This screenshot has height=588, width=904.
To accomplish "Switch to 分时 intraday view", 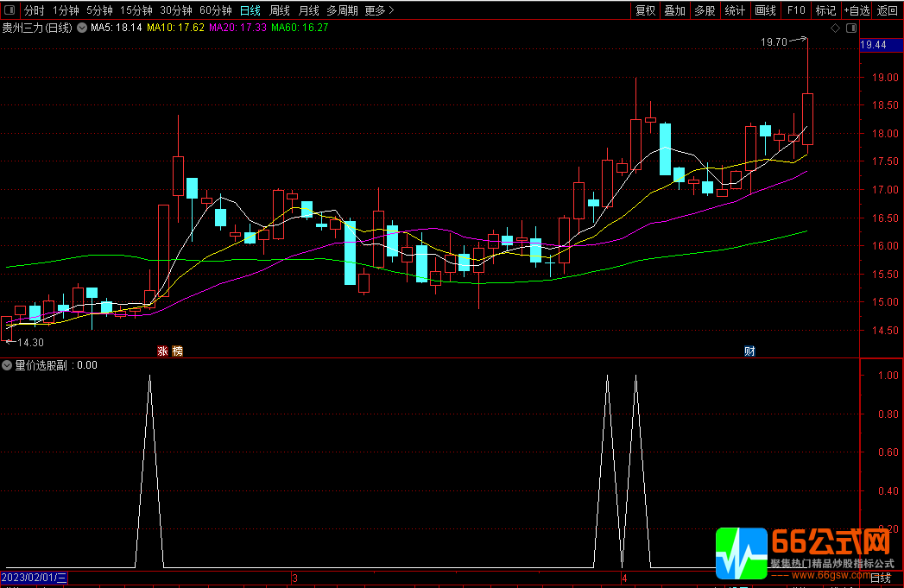I will tap(33, 10).
